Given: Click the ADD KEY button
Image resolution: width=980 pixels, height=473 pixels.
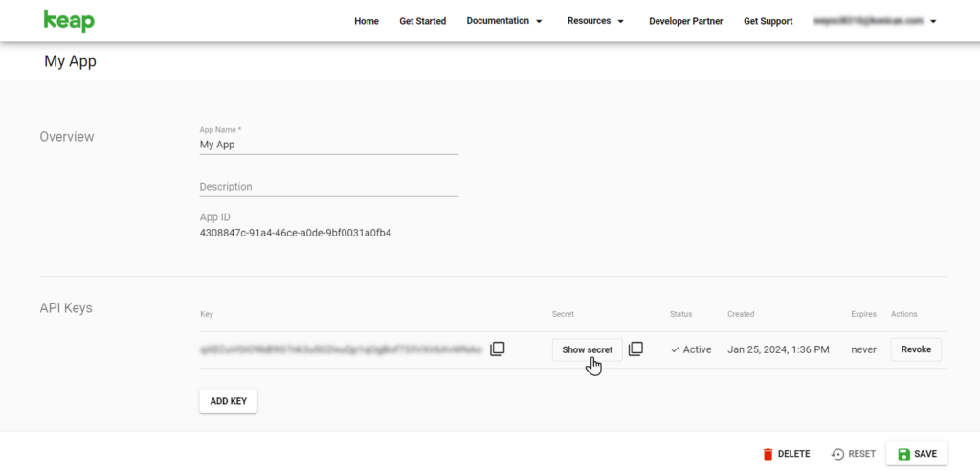Looking at the screenshot, I should coord(228,402).
